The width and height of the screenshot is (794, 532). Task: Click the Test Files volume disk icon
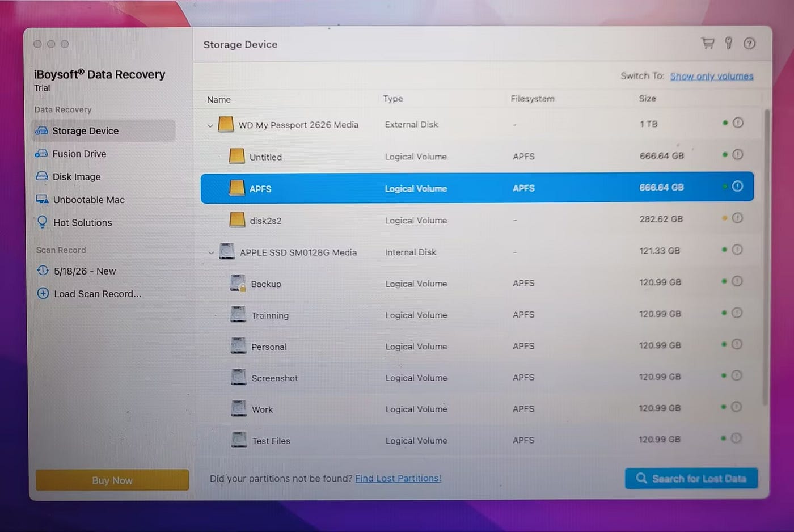tap(239, 440)
